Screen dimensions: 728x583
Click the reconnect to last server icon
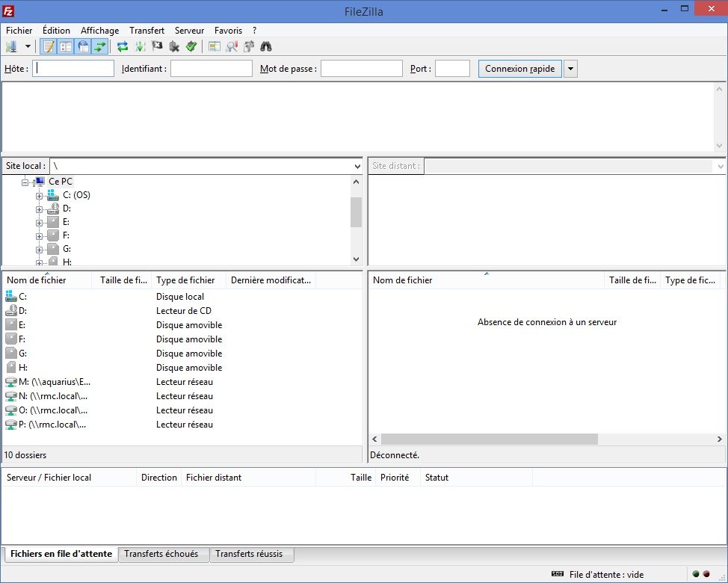coord(191,46)
